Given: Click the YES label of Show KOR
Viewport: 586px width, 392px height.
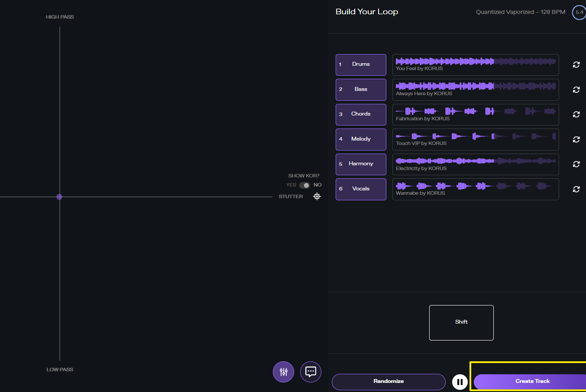Looking at the screenshot, I should [x=291, y=185].
